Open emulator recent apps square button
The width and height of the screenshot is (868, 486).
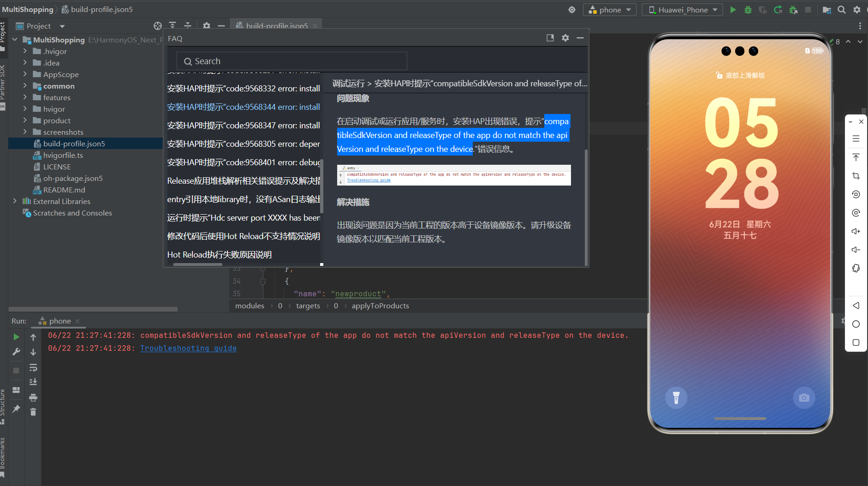coord(856,342)
